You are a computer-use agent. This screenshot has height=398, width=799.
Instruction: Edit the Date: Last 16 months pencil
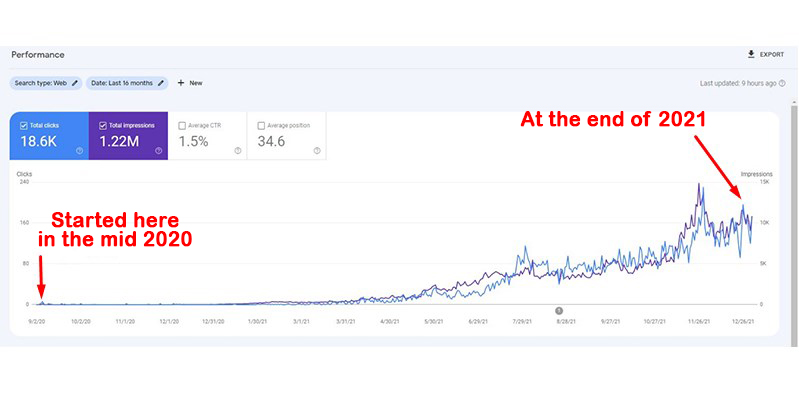161,83
